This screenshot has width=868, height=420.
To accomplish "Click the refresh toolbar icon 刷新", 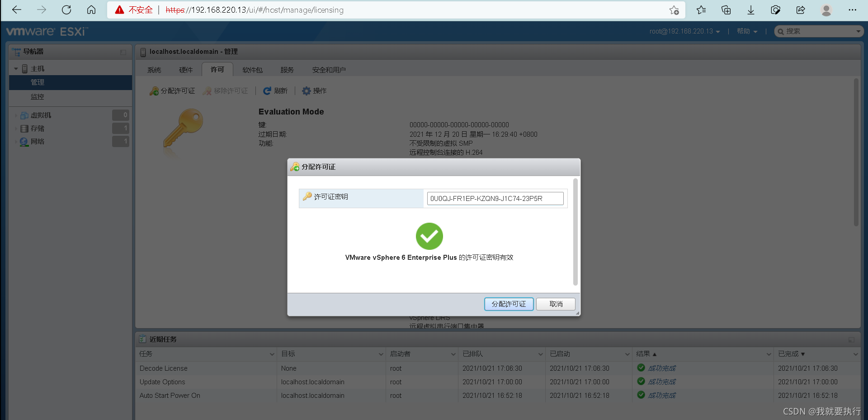I will (267, 91).
